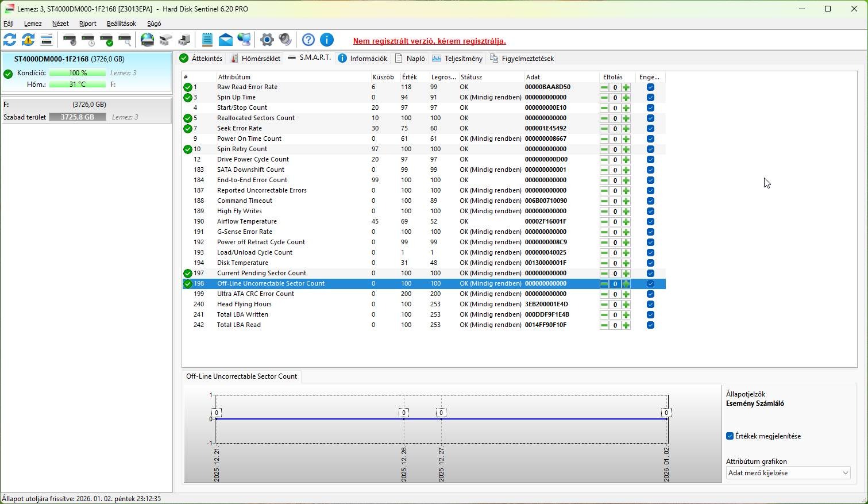This screenshot has width=868, height=504.
Task: Click the minus button for Seek Error Rate
Action: [604, 129]
